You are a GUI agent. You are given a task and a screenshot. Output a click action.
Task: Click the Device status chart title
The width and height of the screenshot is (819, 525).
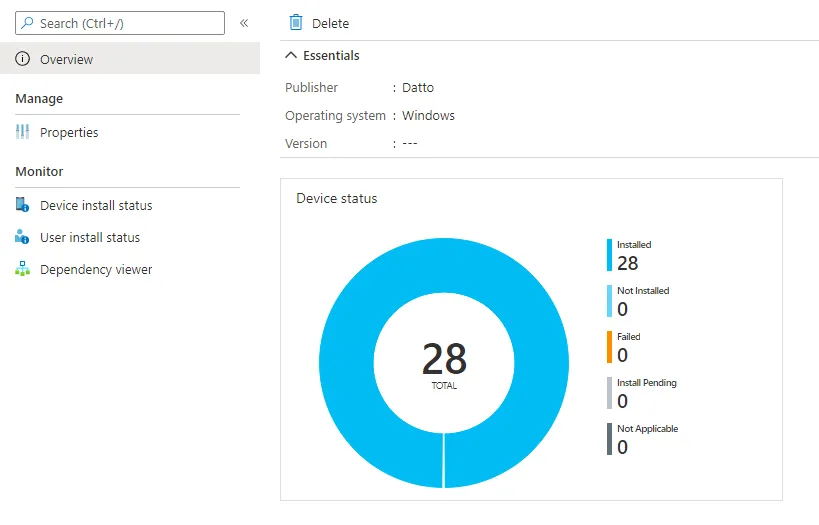336,199
